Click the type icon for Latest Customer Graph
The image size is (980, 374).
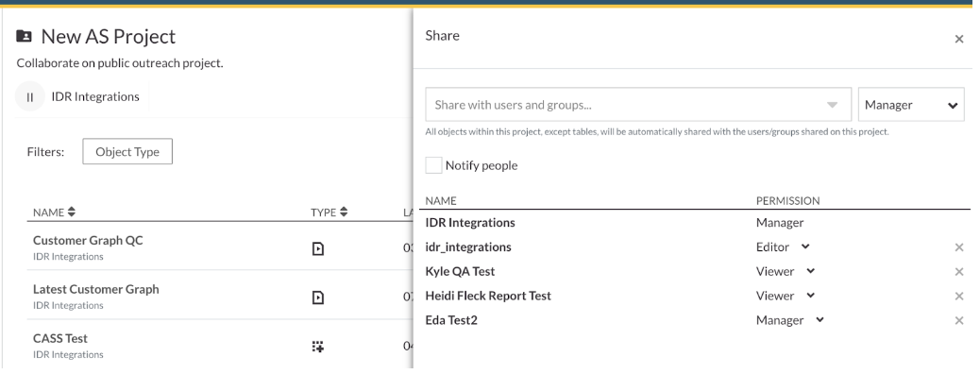[318, 297]
